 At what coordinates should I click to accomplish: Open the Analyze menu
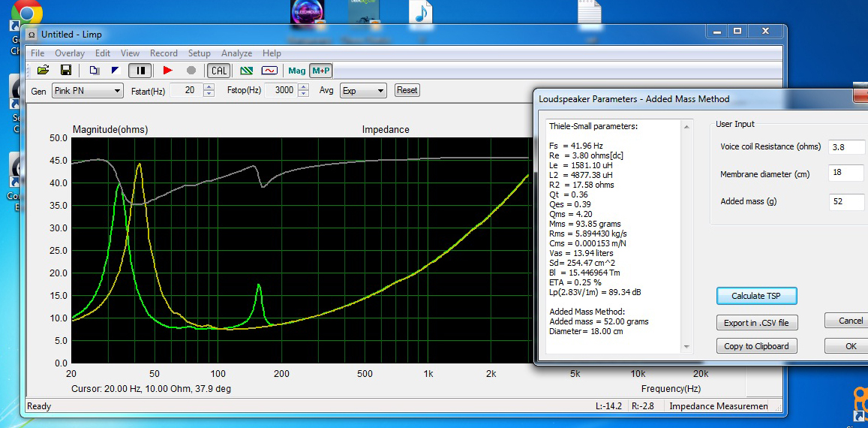pos(236,53)
